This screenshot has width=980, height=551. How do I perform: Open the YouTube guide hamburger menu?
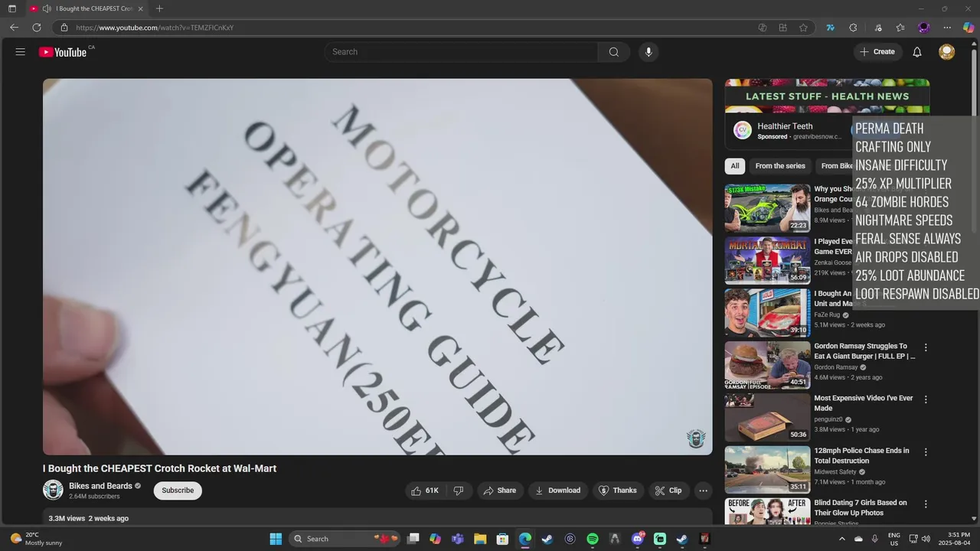[21, 52]
